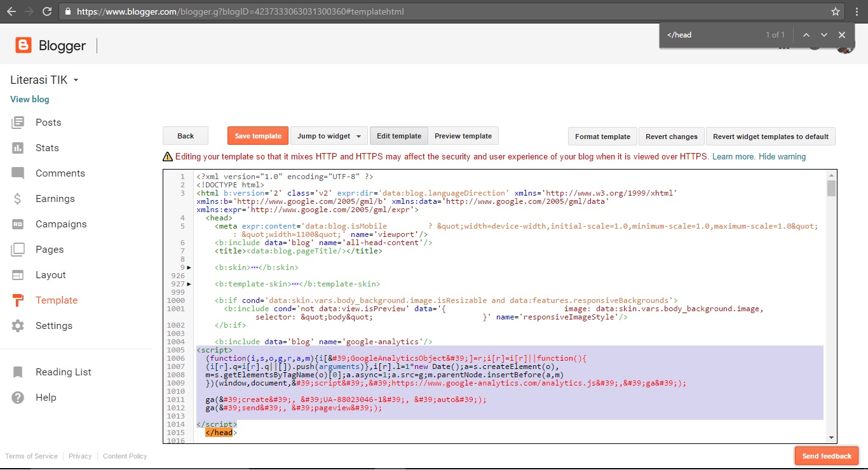Click the Hide warning link
Viewport: 868px width, 470px height.
[782, 157]
